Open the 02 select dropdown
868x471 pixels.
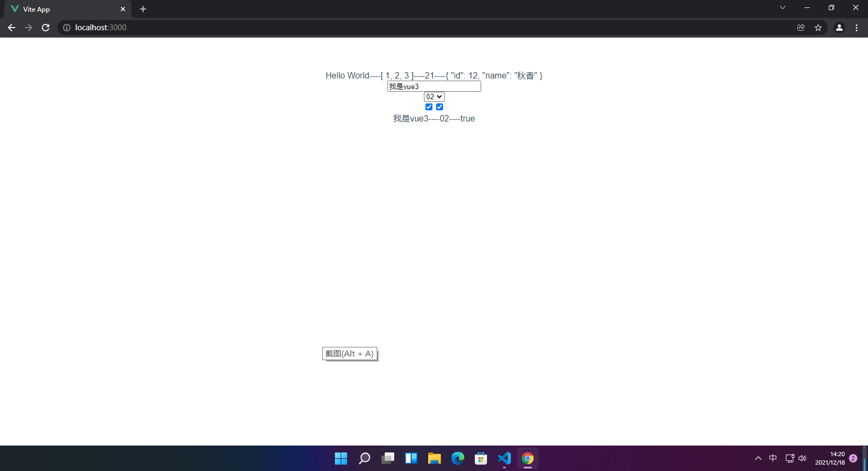(434, 97)
